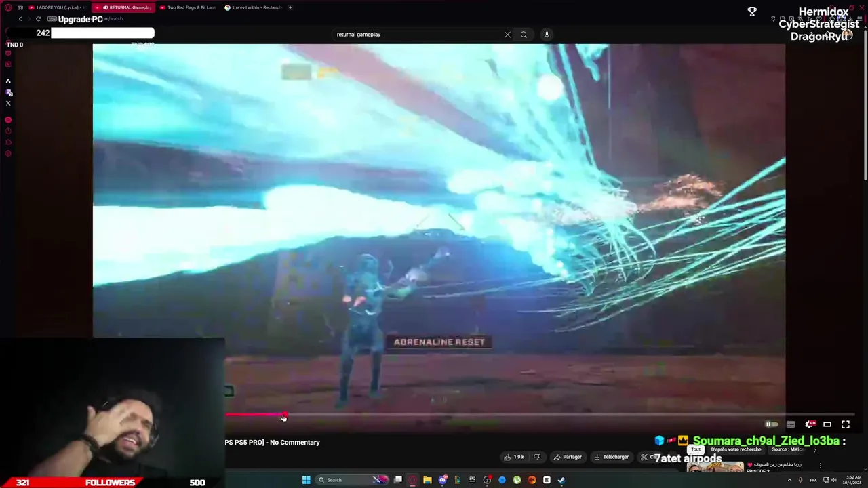This screenshot has width=868, height=488.
Task: Switch to the I ADORE YOU (Lyrics) tab
Action: point(58,7)
